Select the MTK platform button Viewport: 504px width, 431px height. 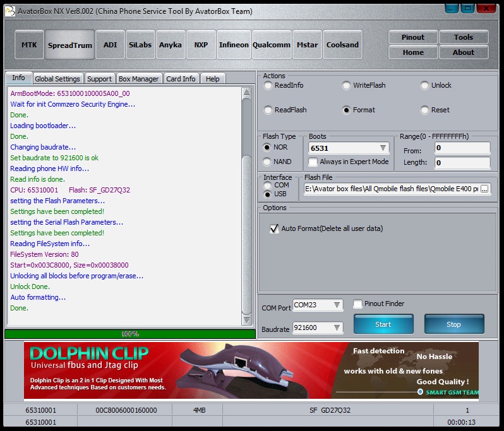(x=29, y=45)
